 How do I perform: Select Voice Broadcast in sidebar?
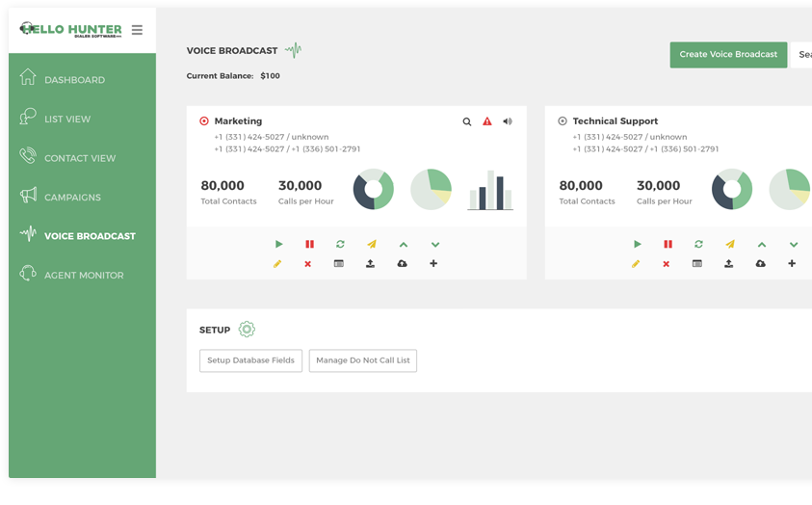point(78,236)
